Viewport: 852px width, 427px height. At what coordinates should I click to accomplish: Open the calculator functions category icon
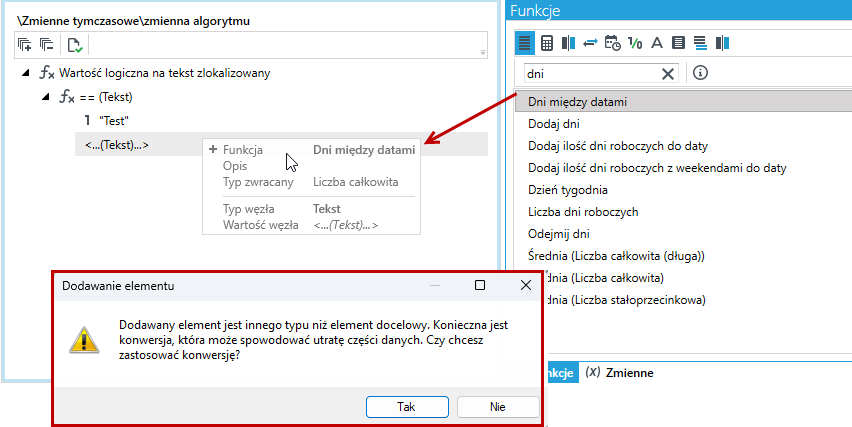click(x=547, y=43)
